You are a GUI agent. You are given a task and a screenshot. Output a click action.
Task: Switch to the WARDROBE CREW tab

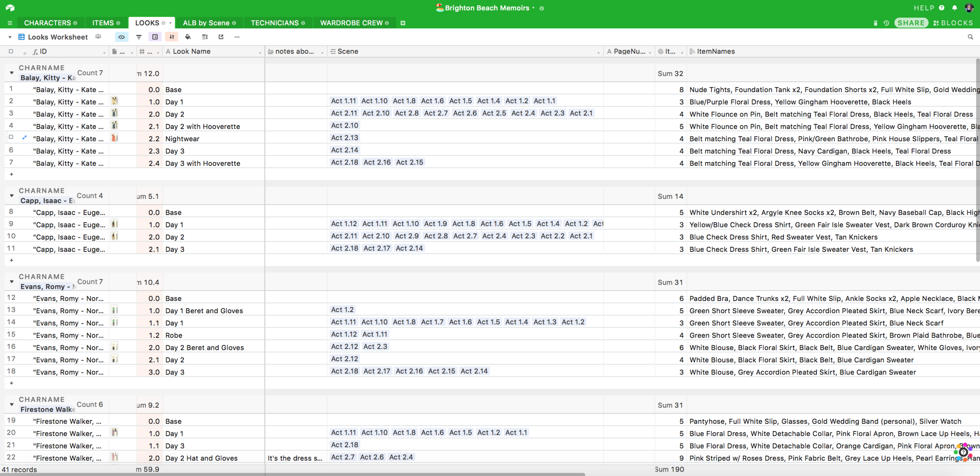[x=351, y=23]
